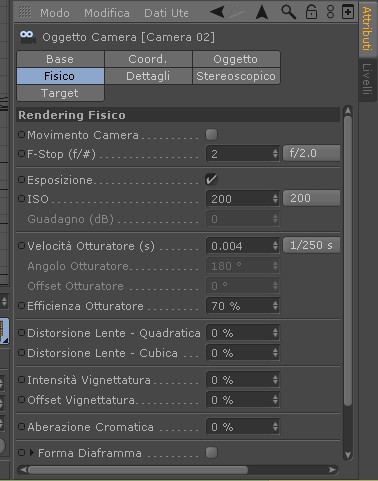This screenshot has height=481, width=378.
Task: Select the Stereoscopico tab button
Action: pos(236,76)
